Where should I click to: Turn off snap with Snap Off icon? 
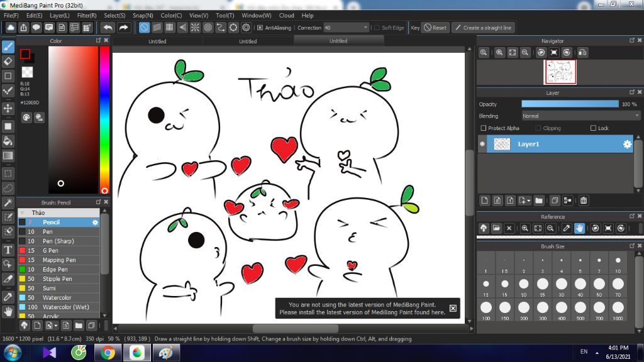[x=144, y=28]
